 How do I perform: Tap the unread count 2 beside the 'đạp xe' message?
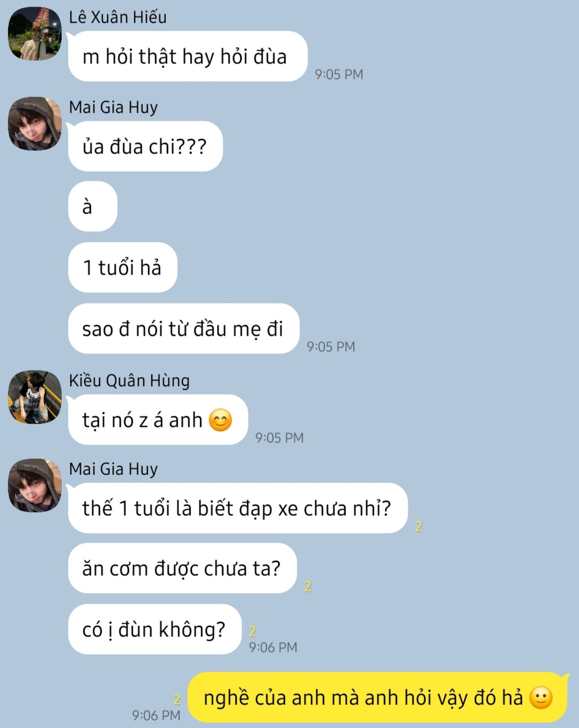(x=419, y=526)
